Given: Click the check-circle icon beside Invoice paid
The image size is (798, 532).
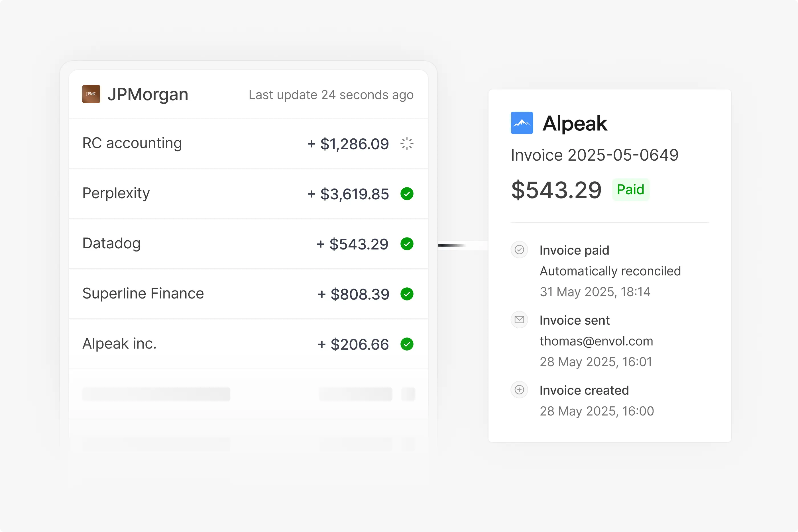Looking at the screenshot, I should 519,250.
